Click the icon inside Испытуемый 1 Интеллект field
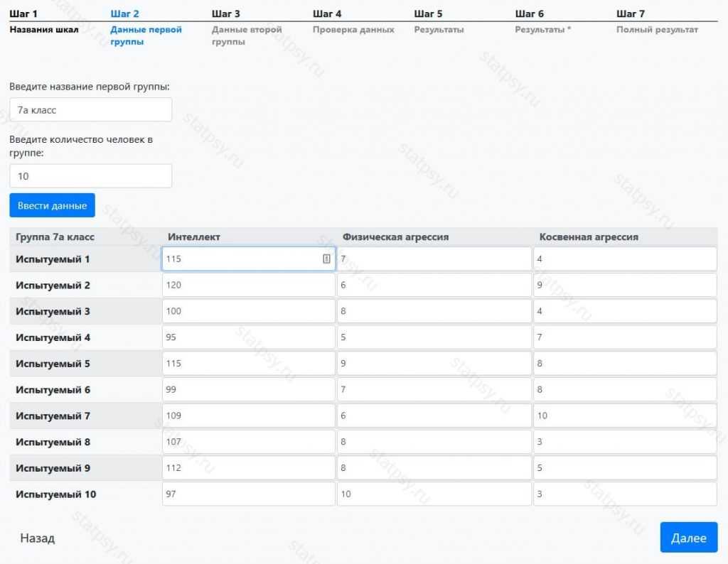This screenshot has width=728, height=564. click(326, 259)
